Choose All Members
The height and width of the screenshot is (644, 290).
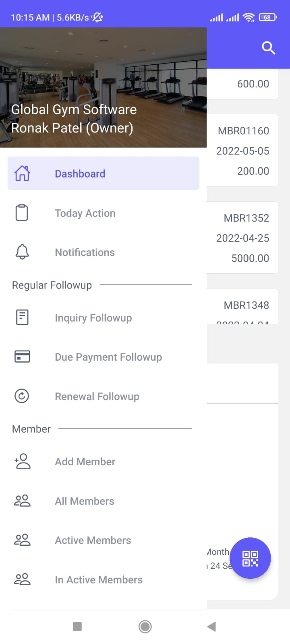(x=104, y=501)
